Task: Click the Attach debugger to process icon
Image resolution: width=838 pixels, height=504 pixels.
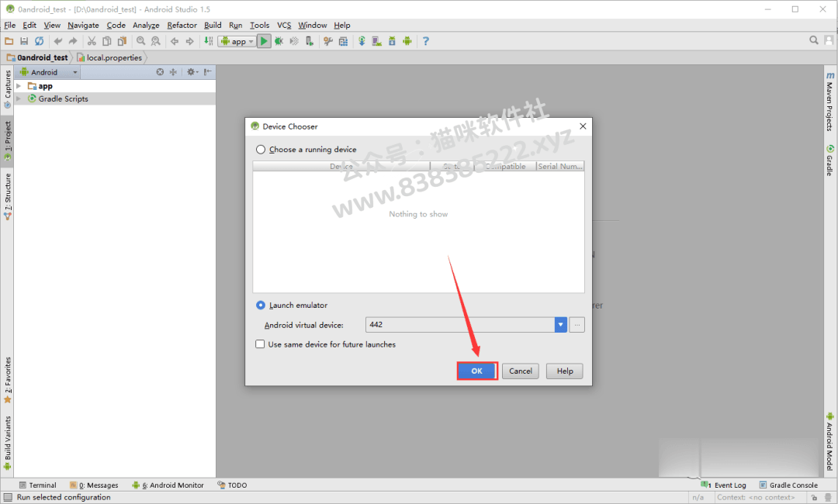Action: pyautogui.click(x=310, y=41)
